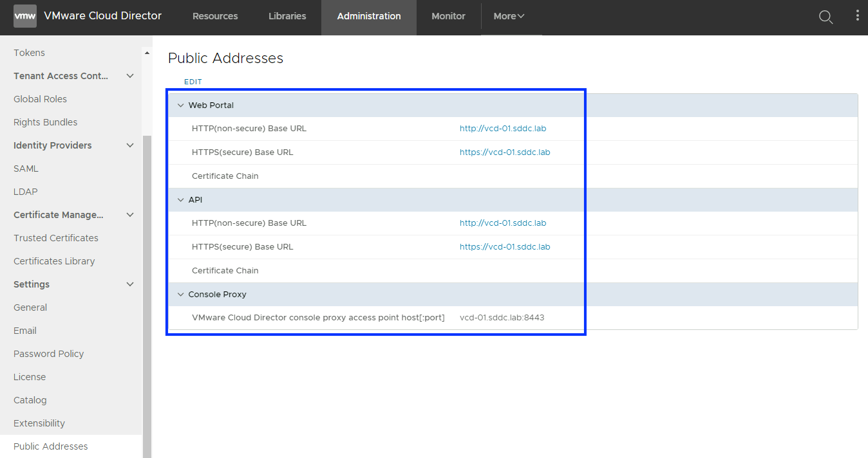This screenshot has width=868, height=458.
Task: Open the More dropdown menu
Action: click(509, 17)
